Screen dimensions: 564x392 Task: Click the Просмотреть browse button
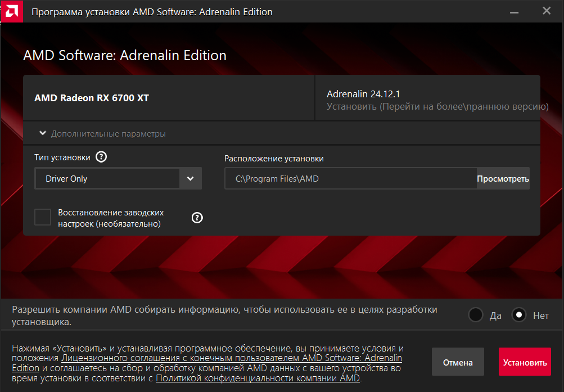coord(503,178)
